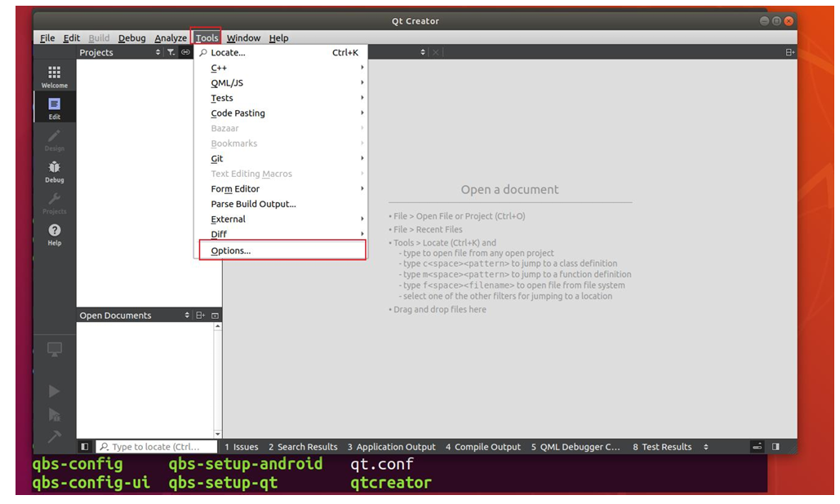Viewport: 840px width, 504px height.
Task: Click the kit selector monitor icon
Action: 54,349
